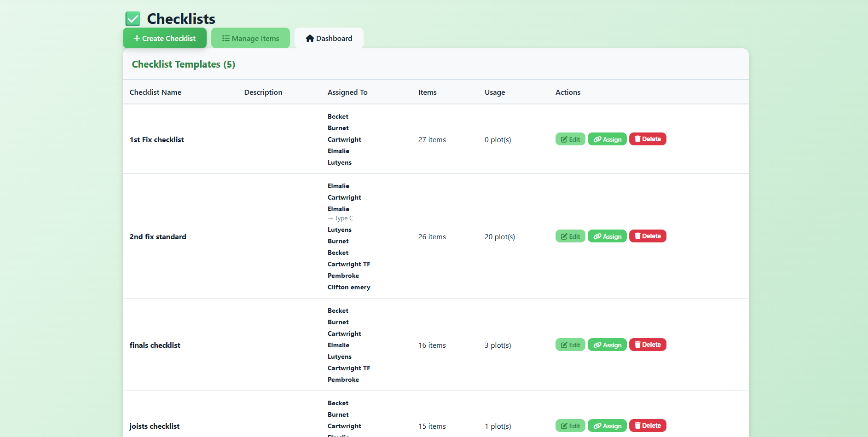Viewport: 868px width, 437px height.
Task: Assign the joists checklist
Action: (x=607, y=425)
